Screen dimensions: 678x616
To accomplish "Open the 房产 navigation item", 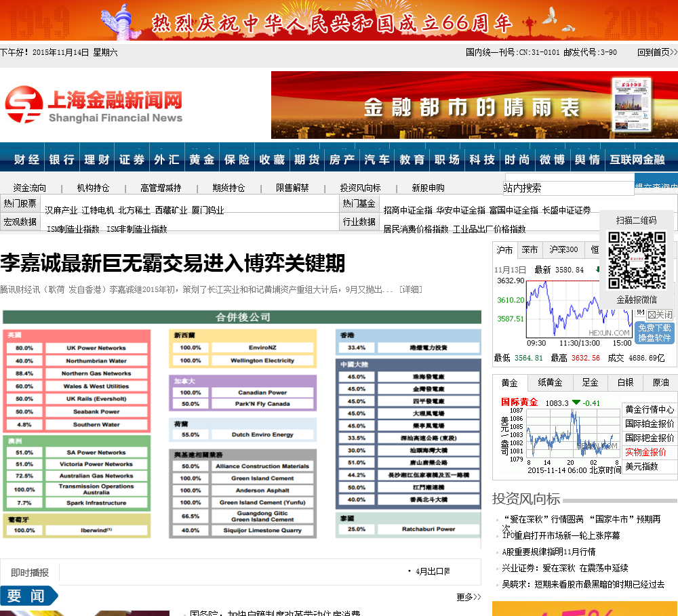I will 342,159.
